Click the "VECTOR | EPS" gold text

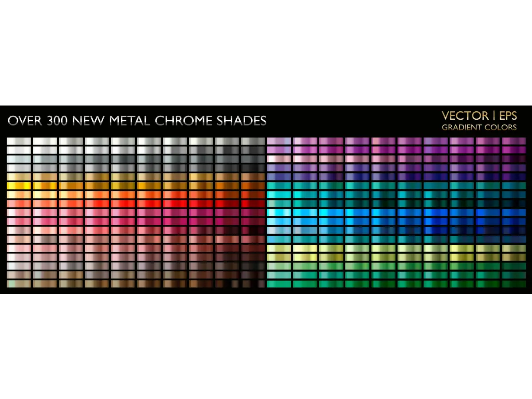479,116
